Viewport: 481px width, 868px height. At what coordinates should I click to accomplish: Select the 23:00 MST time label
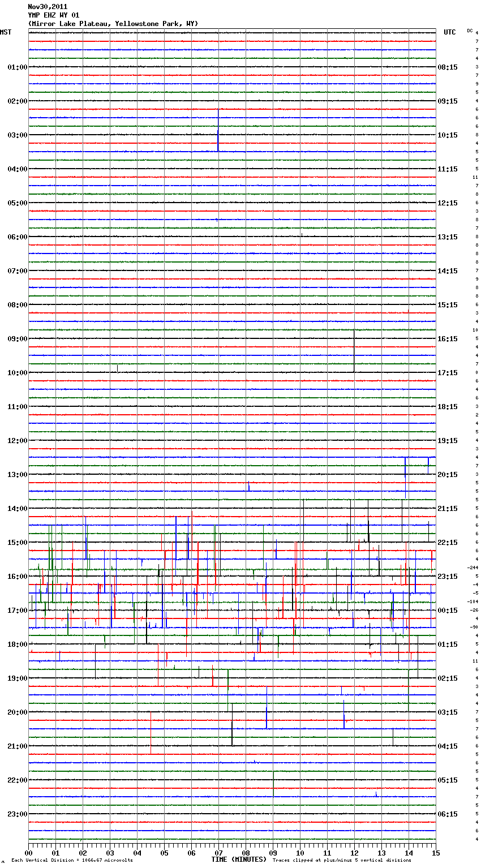(x=17, y=814)
